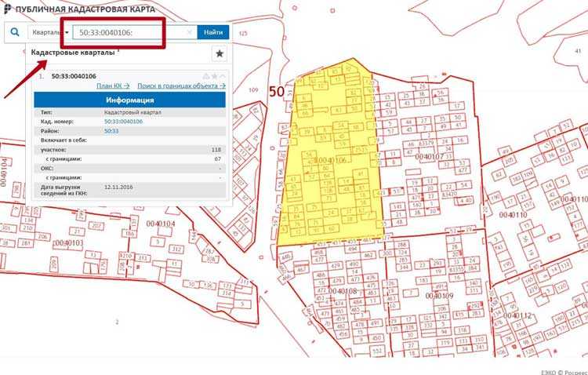
Task: Click the favorites star button
Action: [x=220, y=53]
